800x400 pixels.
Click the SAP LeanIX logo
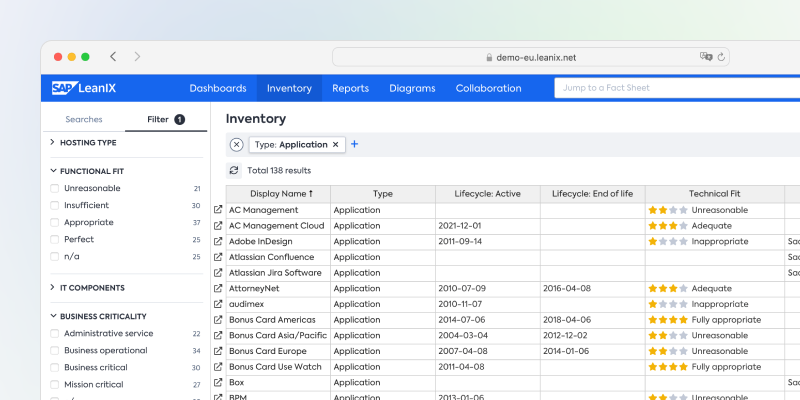point(84,88)
